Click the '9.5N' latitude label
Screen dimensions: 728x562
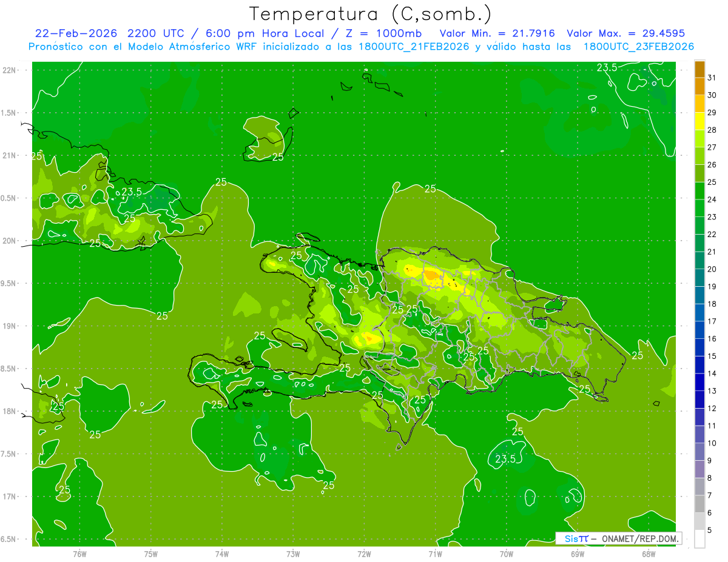click(9, 283)
